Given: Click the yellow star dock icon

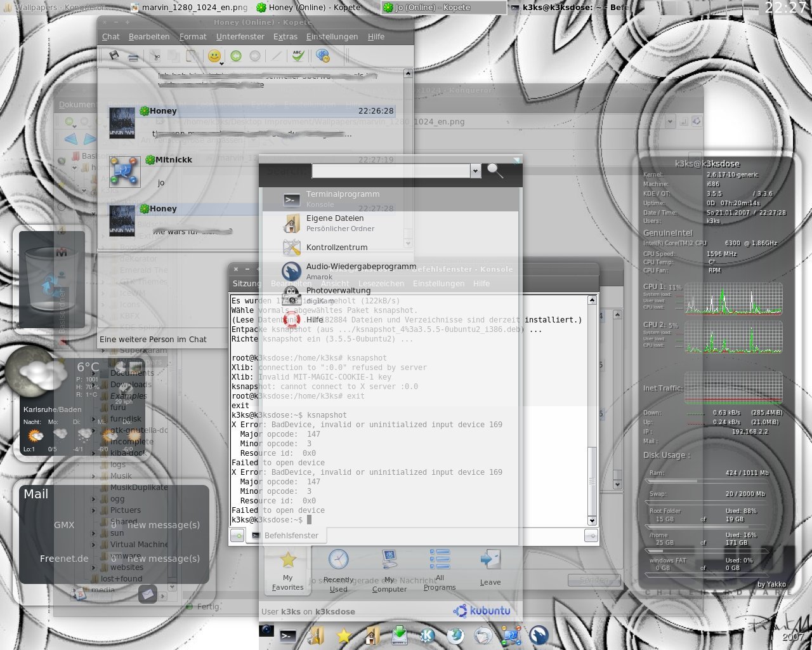Looking at the screenshot, I should (344, 635).
